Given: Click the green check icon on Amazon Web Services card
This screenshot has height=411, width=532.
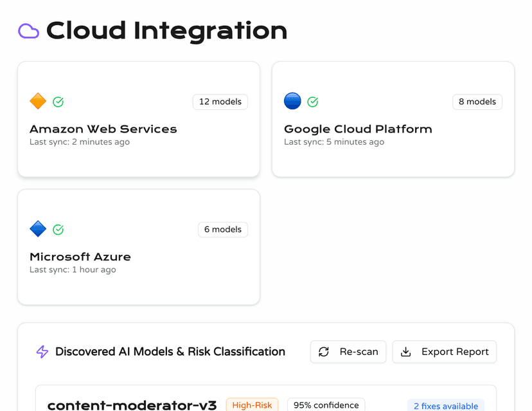Looking at the screenshot, I should pos(58,102).
